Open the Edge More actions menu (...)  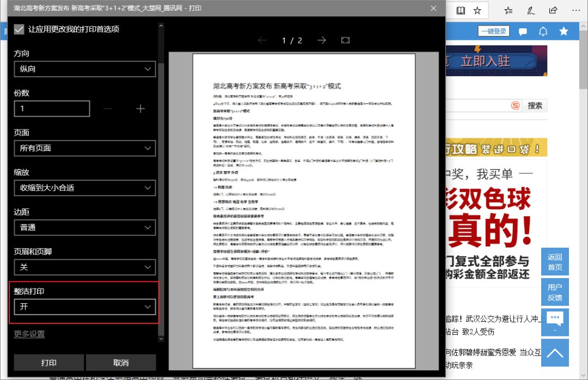click(x=575, y=10)
